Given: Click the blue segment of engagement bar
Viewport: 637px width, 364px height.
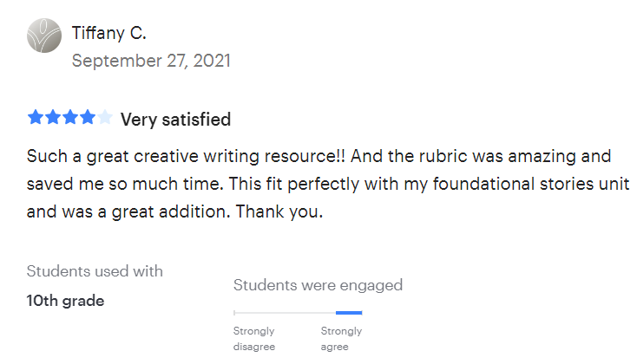Looking at the screenshot, I should pyautogui.click(x=349, y=313).
